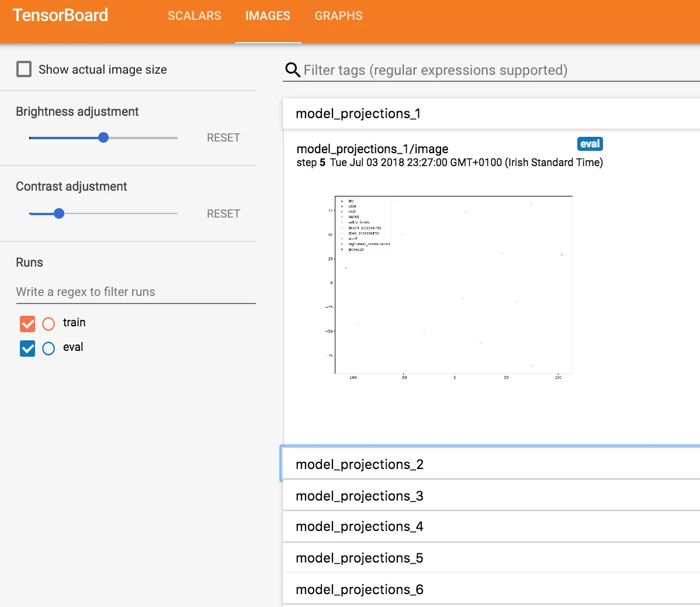Click the TensorBoard logo title
Screen dimensions: 700x607
click(60, 15)
